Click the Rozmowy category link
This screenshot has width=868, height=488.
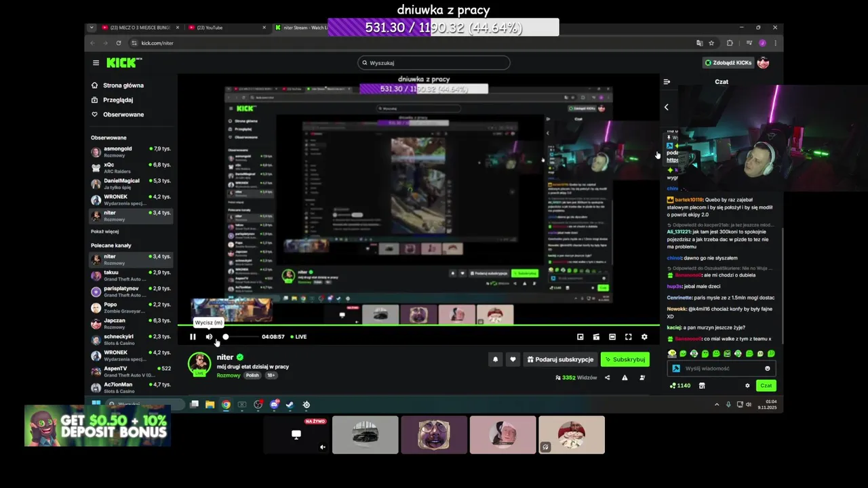(x=228, y=375)
